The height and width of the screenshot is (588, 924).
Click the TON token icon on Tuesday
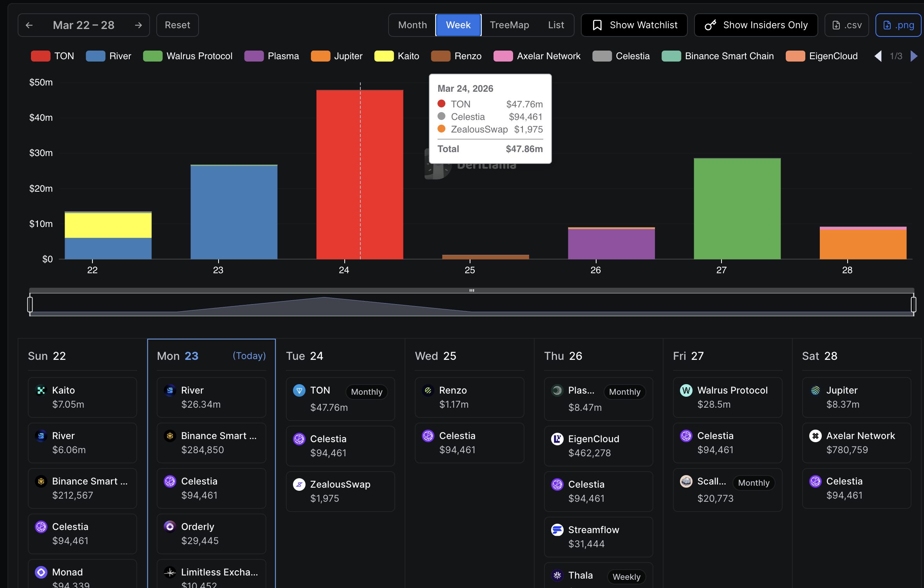[x=299, y=390]
